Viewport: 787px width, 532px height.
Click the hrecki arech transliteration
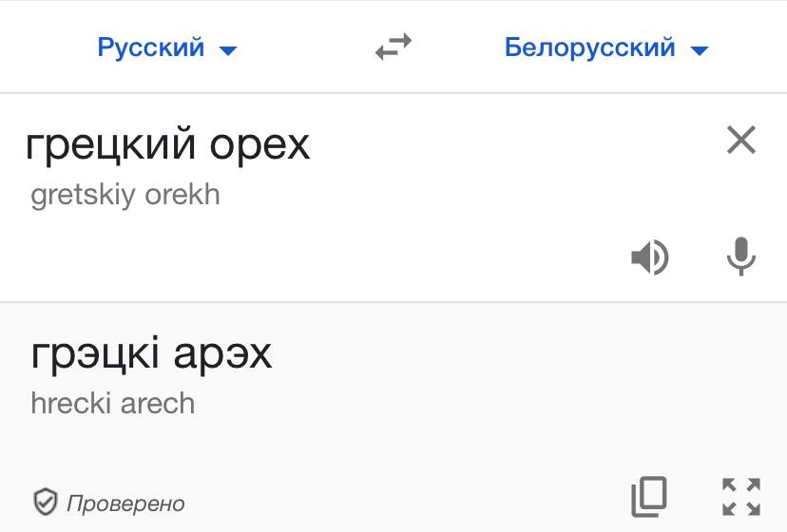point(113,404)
